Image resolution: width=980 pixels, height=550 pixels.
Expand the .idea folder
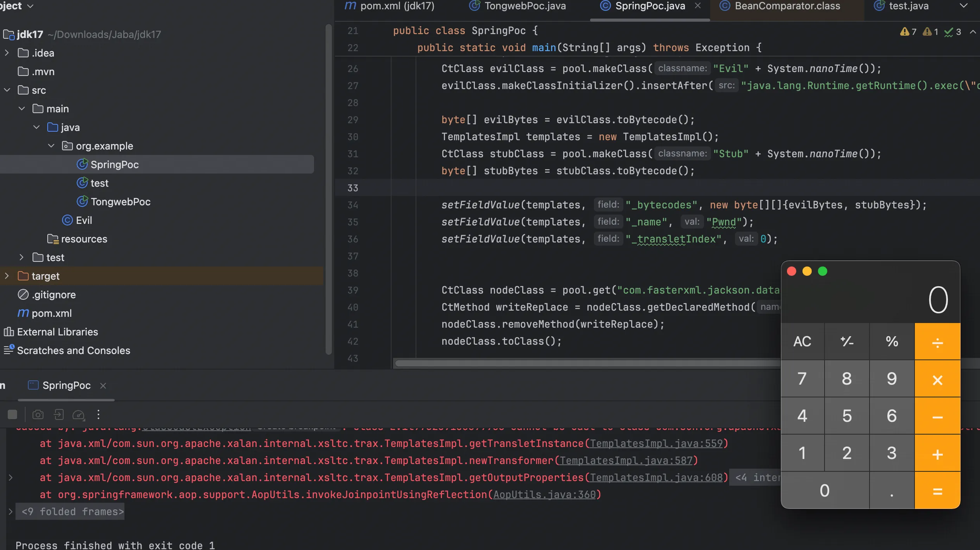(x=7, y=53)
